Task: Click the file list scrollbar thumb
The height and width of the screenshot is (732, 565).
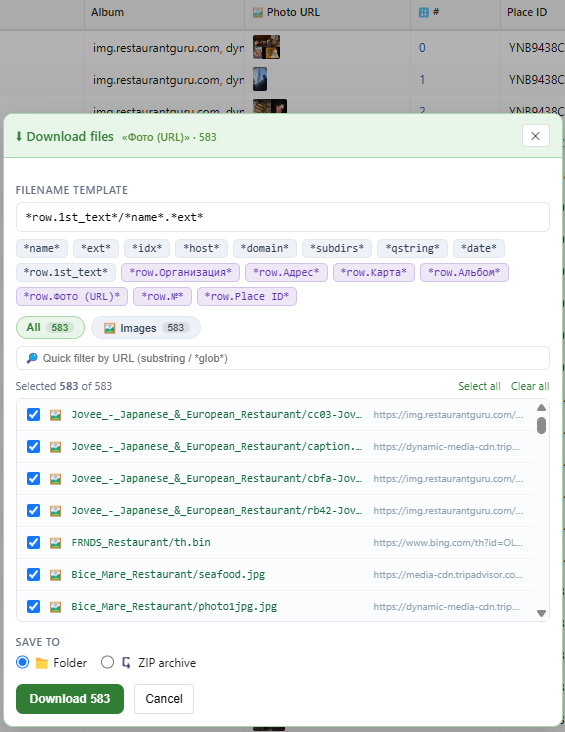Action: pos(541,425)
